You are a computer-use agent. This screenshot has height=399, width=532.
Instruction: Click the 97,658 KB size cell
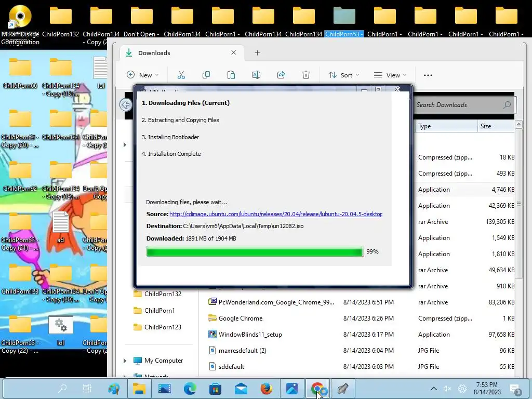tap(501, 335)
